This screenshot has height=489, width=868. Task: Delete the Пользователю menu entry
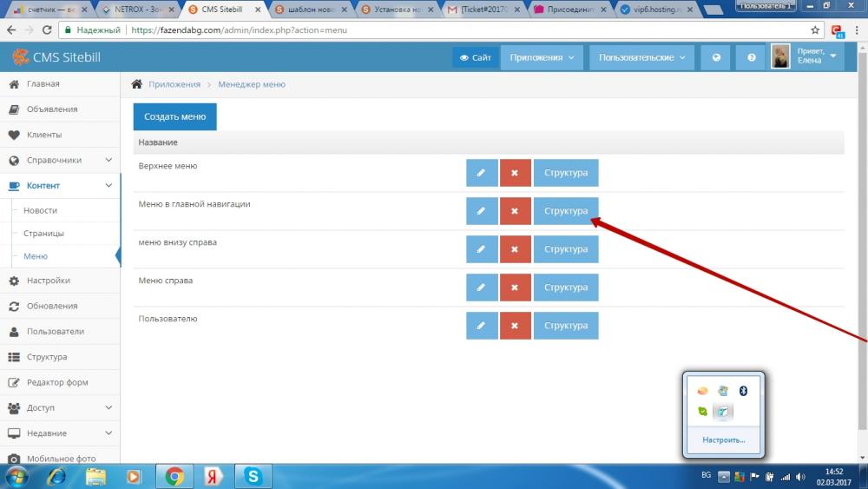coord(515,326)
